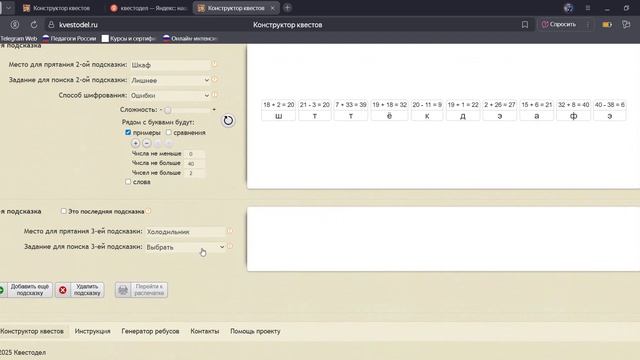This screenshot has width=640, height=360.
Task: Click the letter ф in cipher row
Action: [573, 116]
